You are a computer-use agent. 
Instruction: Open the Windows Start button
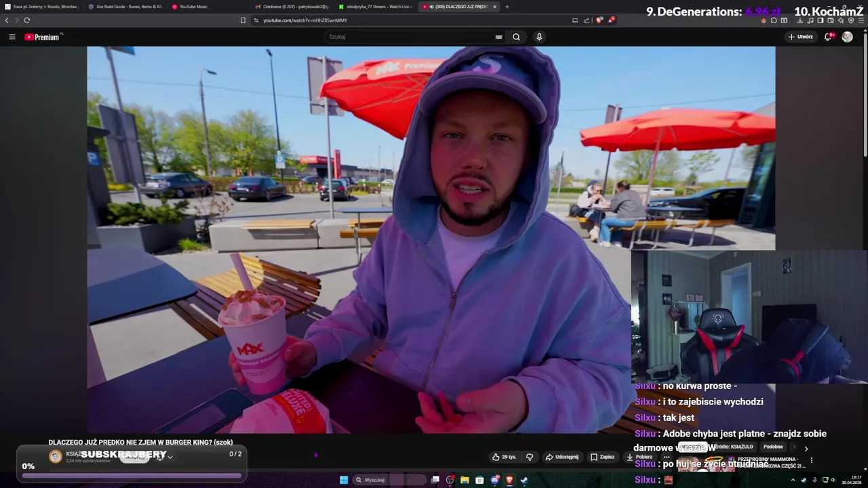click(x=344, y=480)
